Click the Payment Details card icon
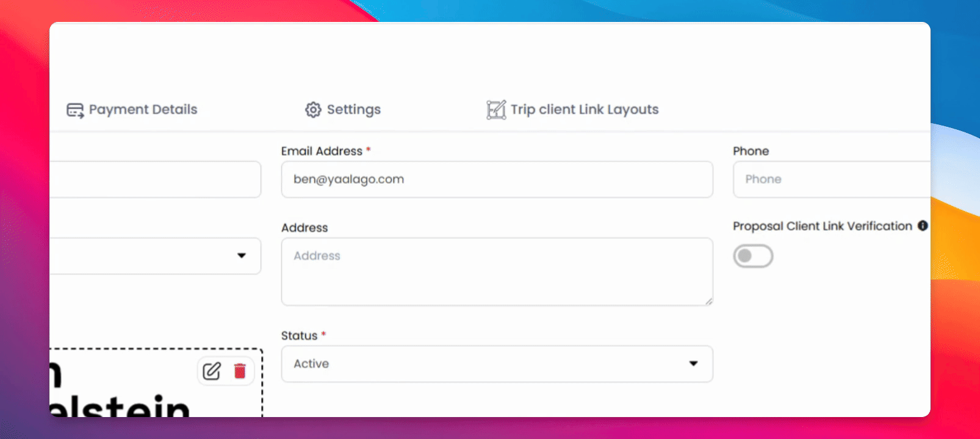This screenshot has height=439, width=980. 75,110
